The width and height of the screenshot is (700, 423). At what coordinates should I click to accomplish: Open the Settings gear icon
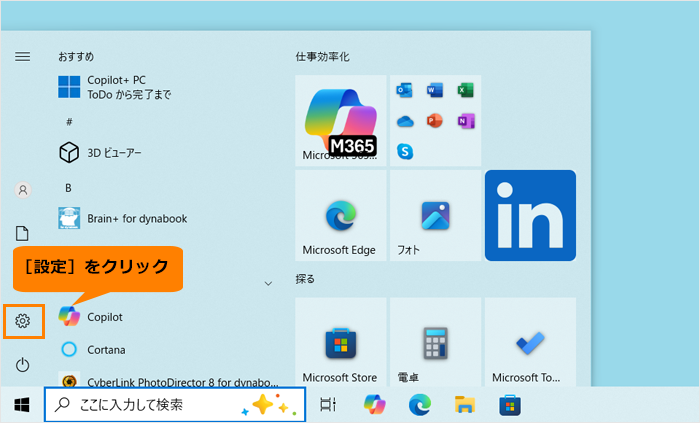pyautogui.click(x=23, y=321)
